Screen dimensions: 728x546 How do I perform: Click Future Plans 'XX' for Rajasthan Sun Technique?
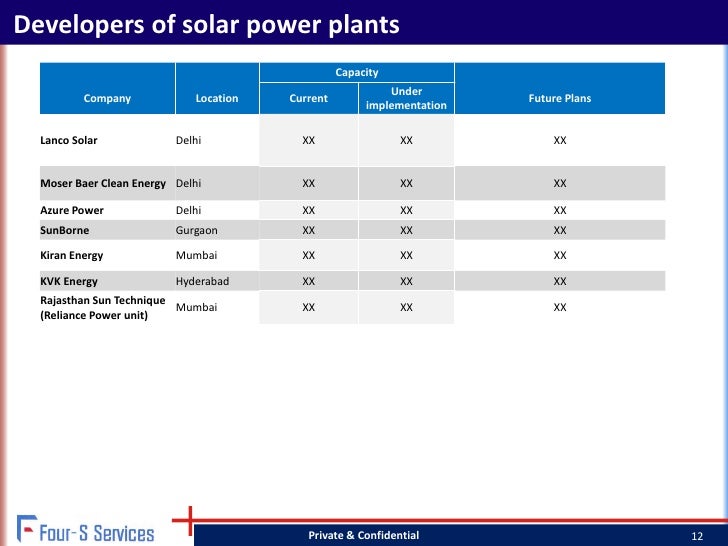(x=560, y=307)
